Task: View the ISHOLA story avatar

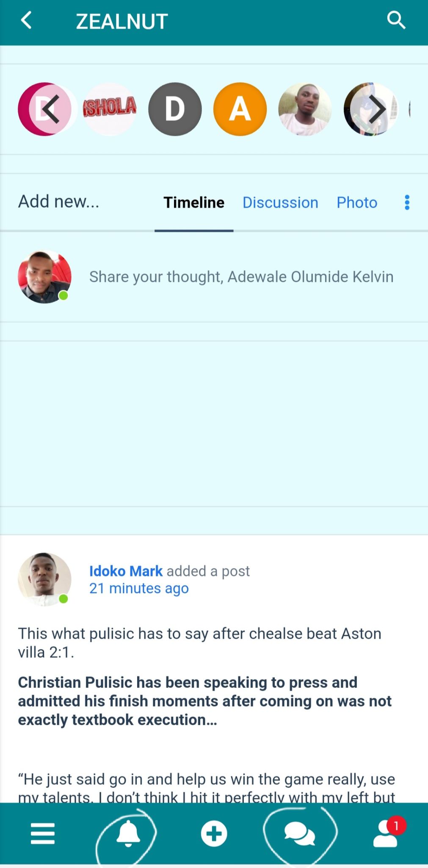Action: point(110,109)
